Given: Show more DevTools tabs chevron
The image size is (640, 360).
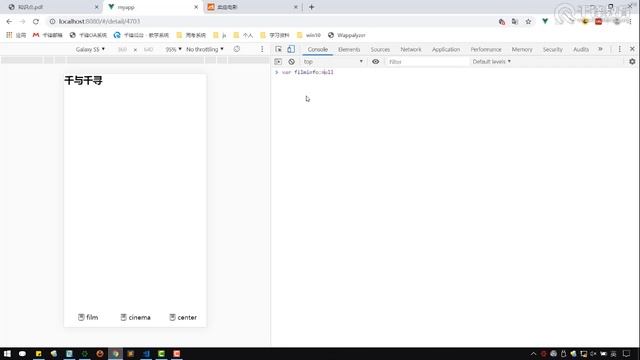Looking at the screenshot, I should [600, 49].
